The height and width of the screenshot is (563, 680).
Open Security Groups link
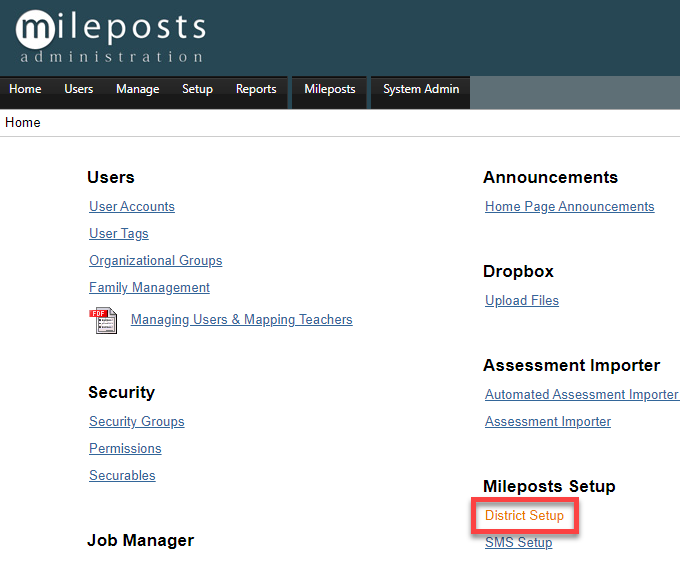tap(137, 422)
